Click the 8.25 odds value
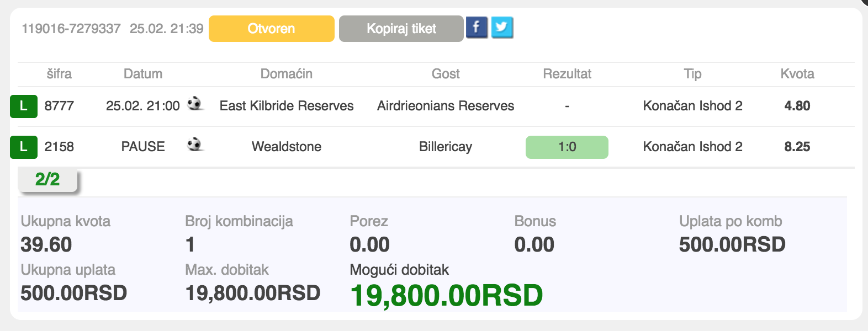Viewport: 868px width, 331px height. tap(797, 147)
